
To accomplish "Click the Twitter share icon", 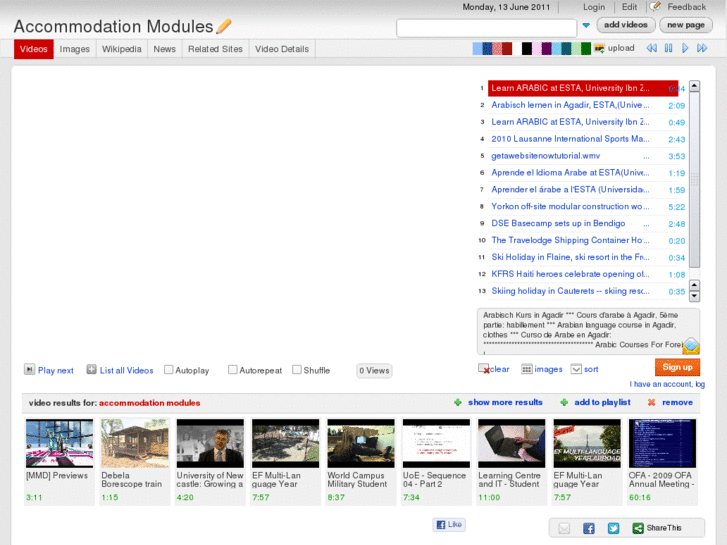I will [x=613, y=528].
